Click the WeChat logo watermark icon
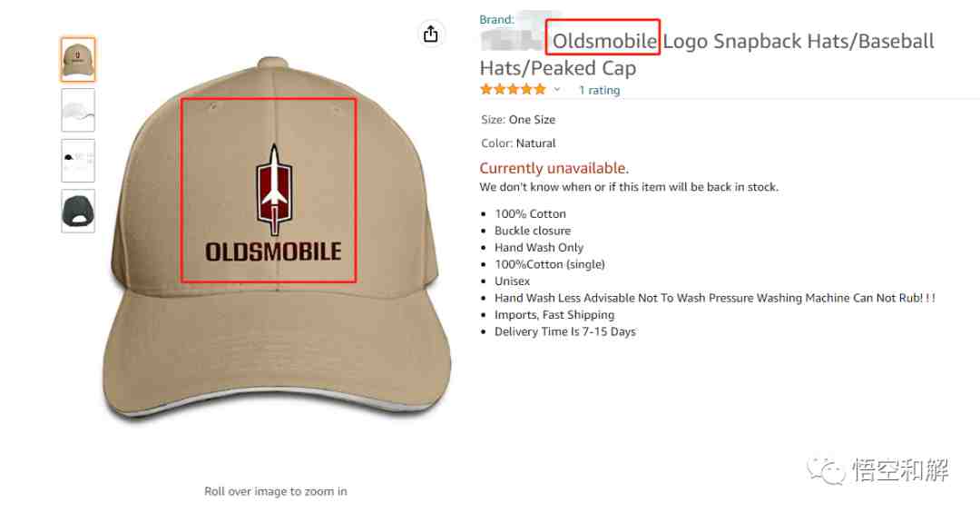The width and height of the screenshot is (980, 513). click(826, 470)
